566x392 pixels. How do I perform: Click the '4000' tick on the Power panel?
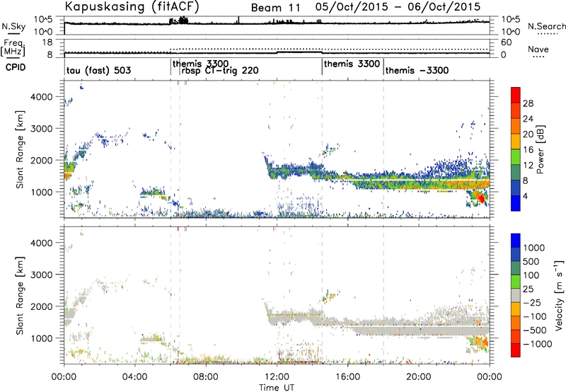(42, 97)
